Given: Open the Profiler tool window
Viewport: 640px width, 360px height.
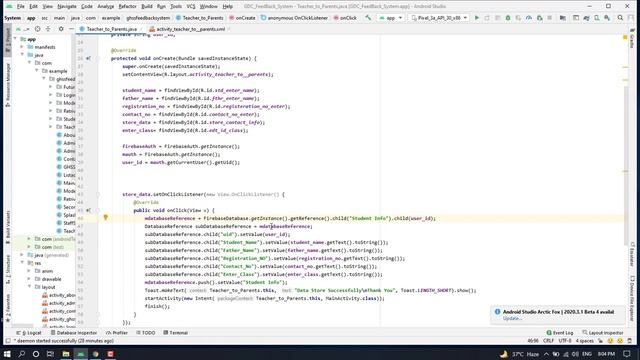Looking at the screenshot, I should pos(117,333).
